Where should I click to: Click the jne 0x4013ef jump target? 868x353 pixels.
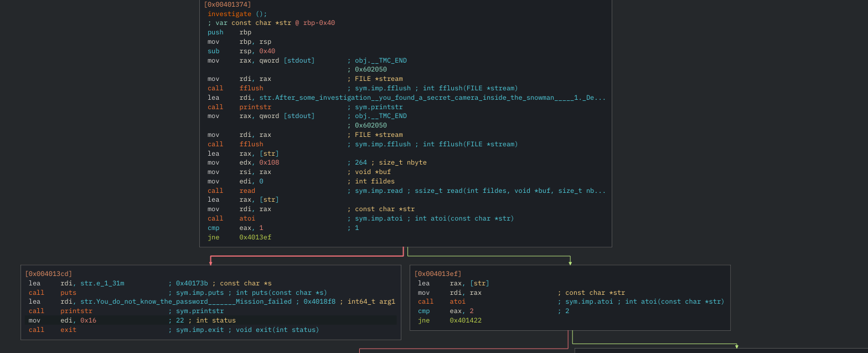pos(255,237)
